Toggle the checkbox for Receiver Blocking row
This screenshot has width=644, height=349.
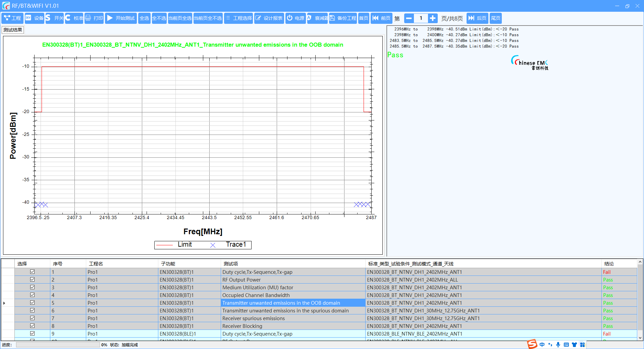click(x=33, y=326)
